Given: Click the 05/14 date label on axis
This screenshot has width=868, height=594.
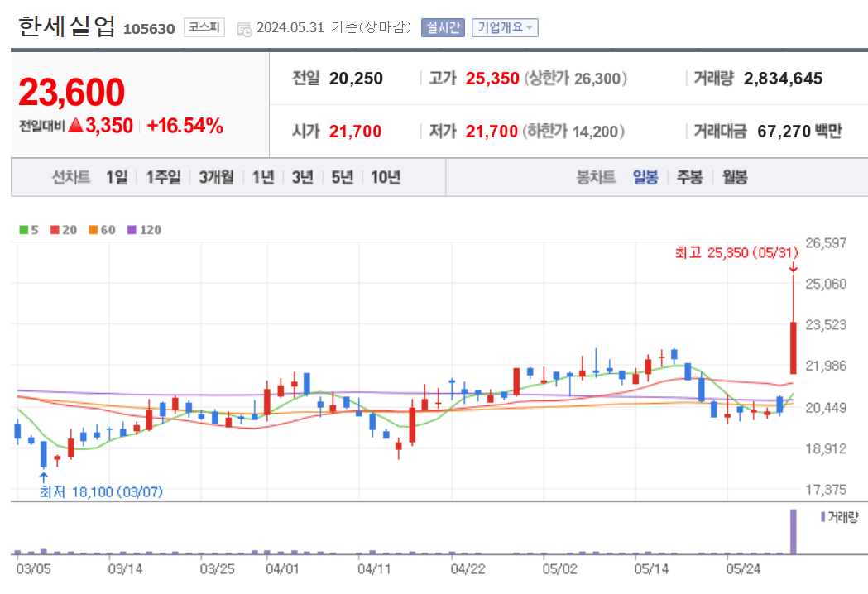Looking at the screenshot, I should [x=651, y=569].
